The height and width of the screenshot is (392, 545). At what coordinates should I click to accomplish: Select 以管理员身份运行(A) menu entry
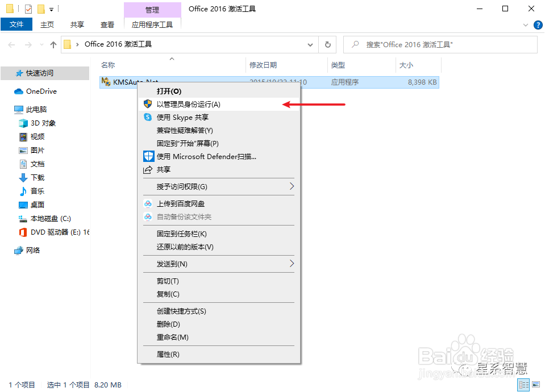(219, 105)
